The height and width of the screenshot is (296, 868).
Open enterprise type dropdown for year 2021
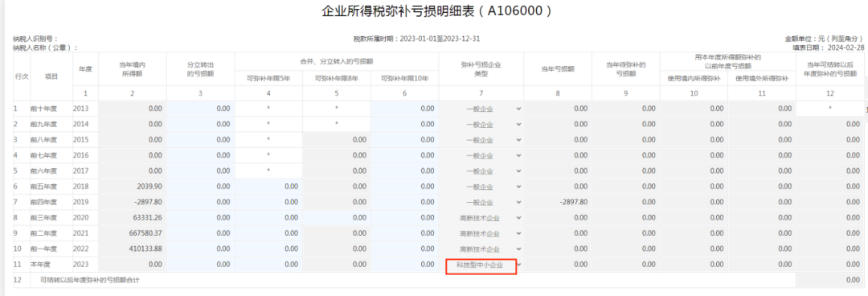481,232
